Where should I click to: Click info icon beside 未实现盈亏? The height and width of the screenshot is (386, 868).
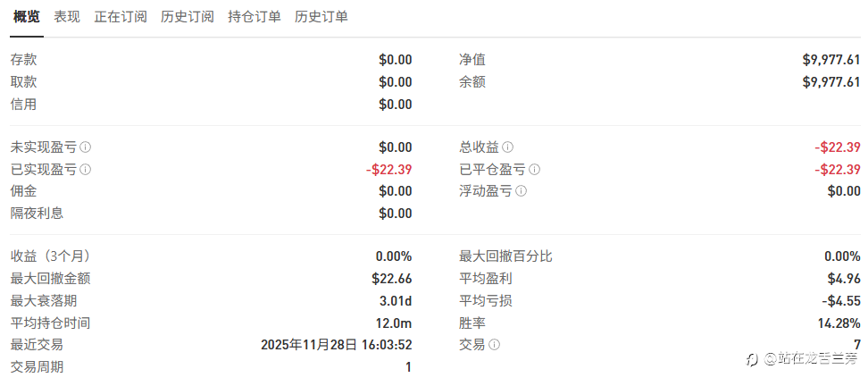click(86, 147)
